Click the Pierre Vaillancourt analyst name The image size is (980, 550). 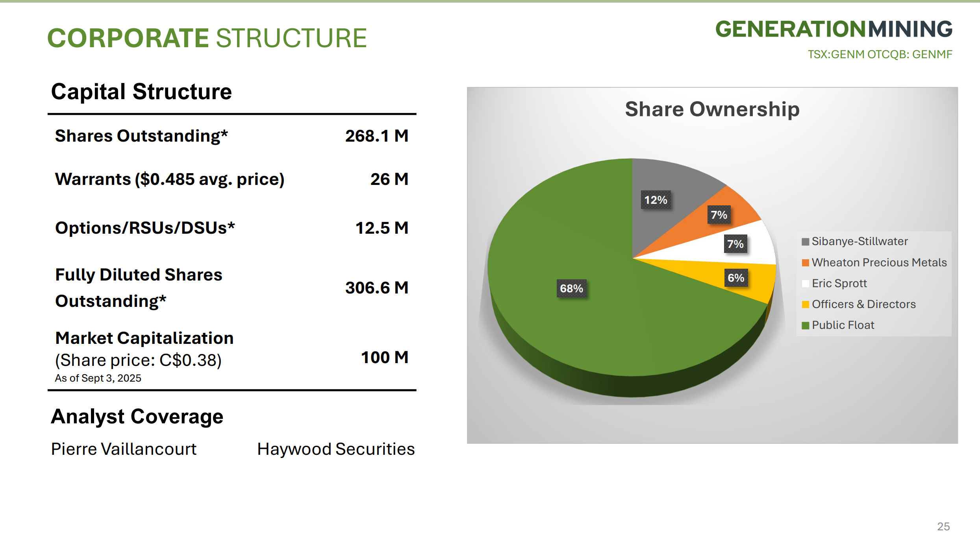tap(124, 449)
